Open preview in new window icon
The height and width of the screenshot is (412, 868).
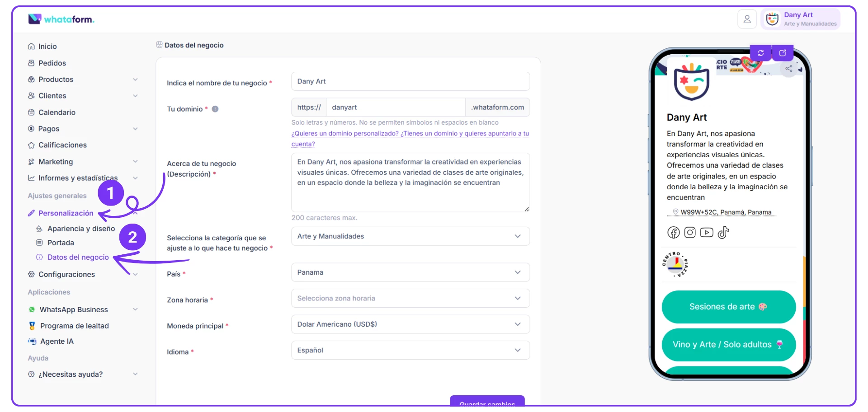783,53
